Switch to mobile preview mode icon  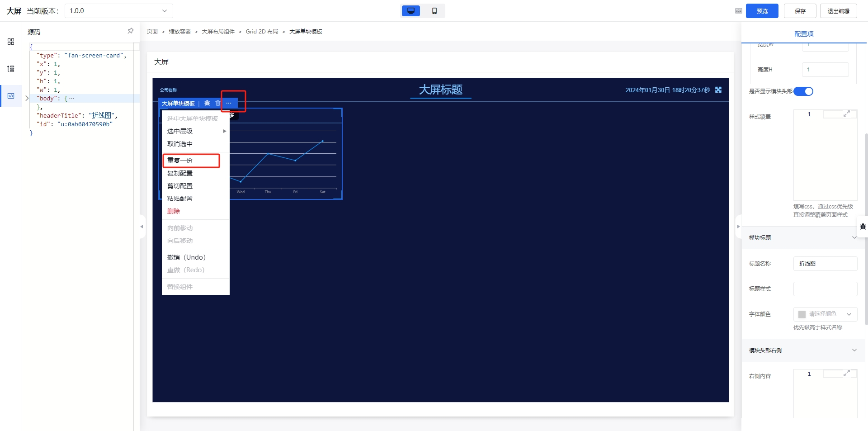434,11
